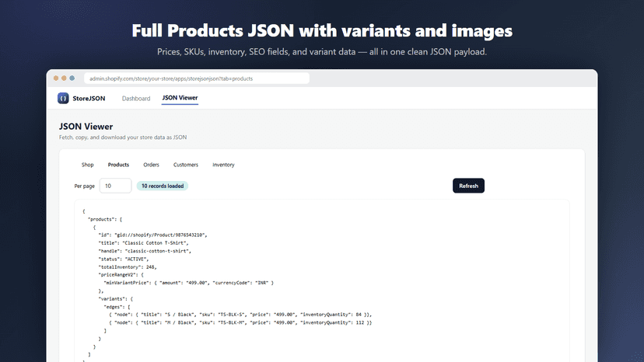Click the Refresh button
The width and height of the screenshot is (644, 362).
(469, 186)
